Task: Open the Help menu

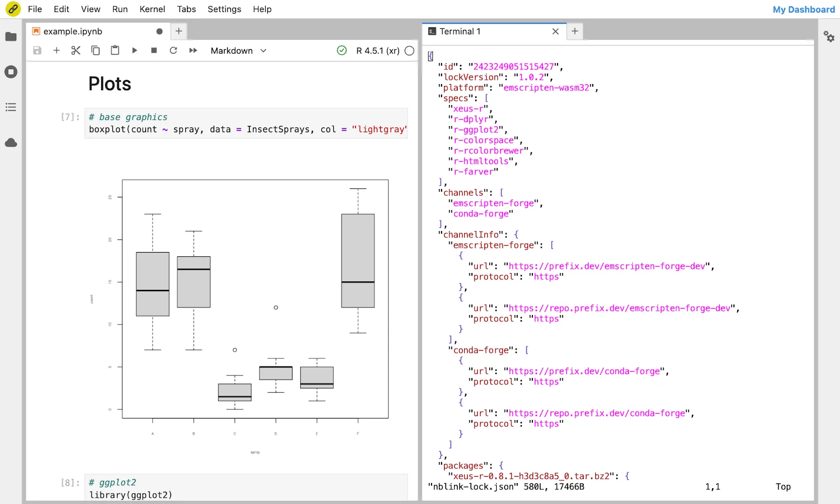Action: [262, 9]
